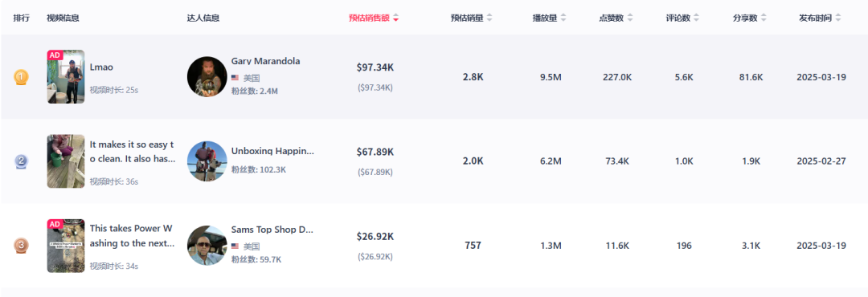Viewport: 868px width, 297px height.
Task: Sort by 发布时间 column arrow
Action: click(x=838, y=18)
